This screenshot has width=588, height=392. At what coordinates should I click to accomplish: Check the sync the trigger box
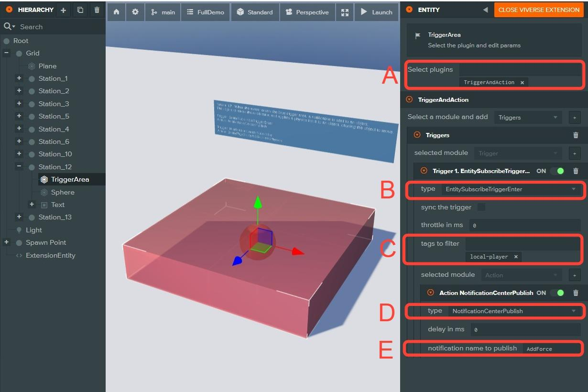point(481,207)
